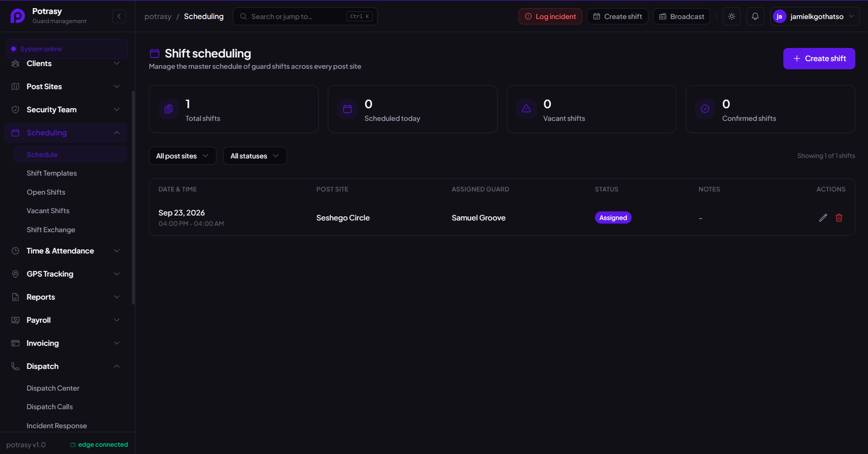Click the Log incident button

click(x=550, y=16)
